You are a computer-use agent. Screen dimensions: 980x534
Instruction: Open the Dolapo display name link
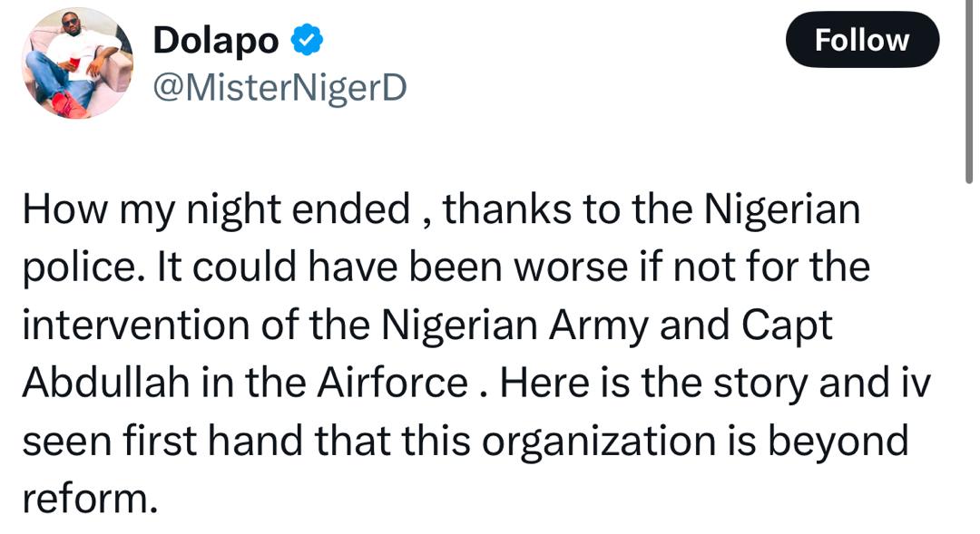coord(215,41)
